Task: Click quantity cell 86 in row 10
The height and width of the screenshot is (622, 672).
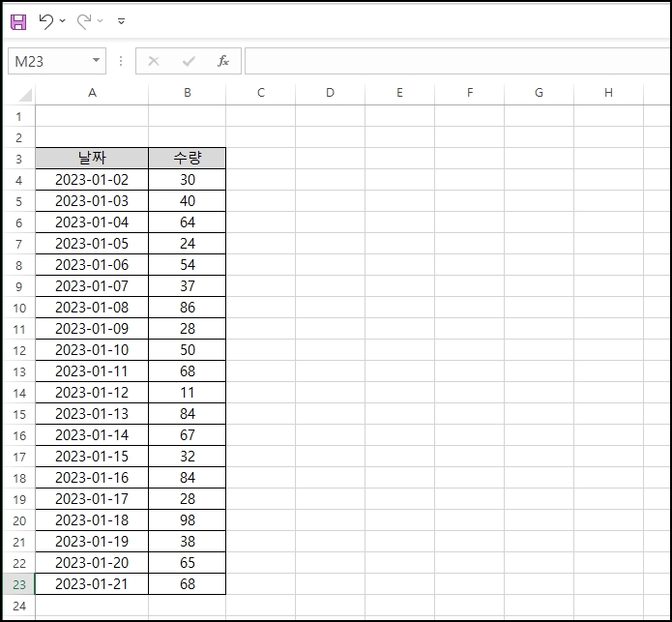Action: [x=188, y=308]
